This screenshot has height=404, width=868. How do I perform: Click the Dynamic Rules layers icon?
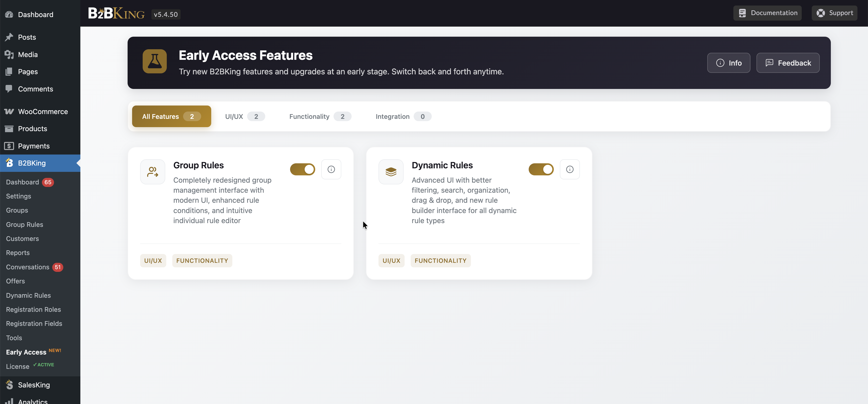pos(391,172)
